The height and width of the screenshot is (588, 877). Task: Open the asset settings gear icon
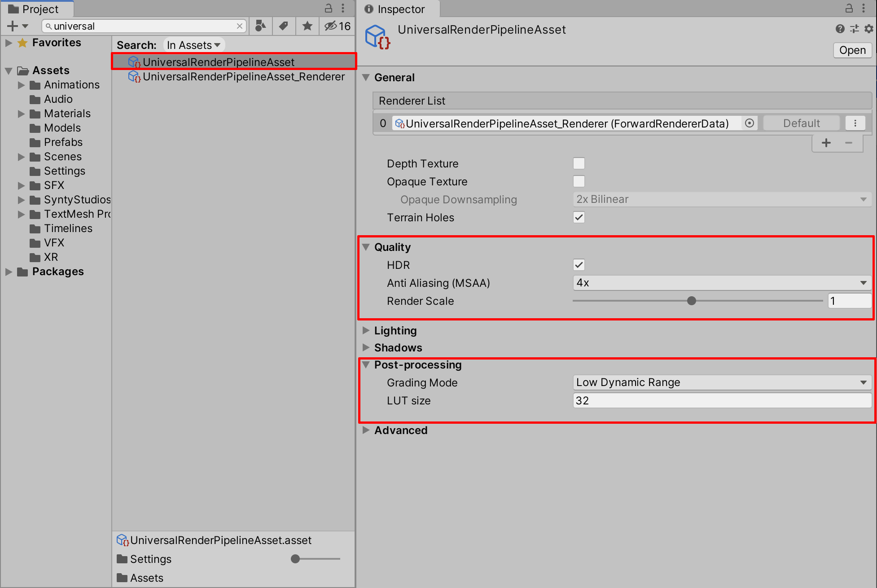(869, 29)
